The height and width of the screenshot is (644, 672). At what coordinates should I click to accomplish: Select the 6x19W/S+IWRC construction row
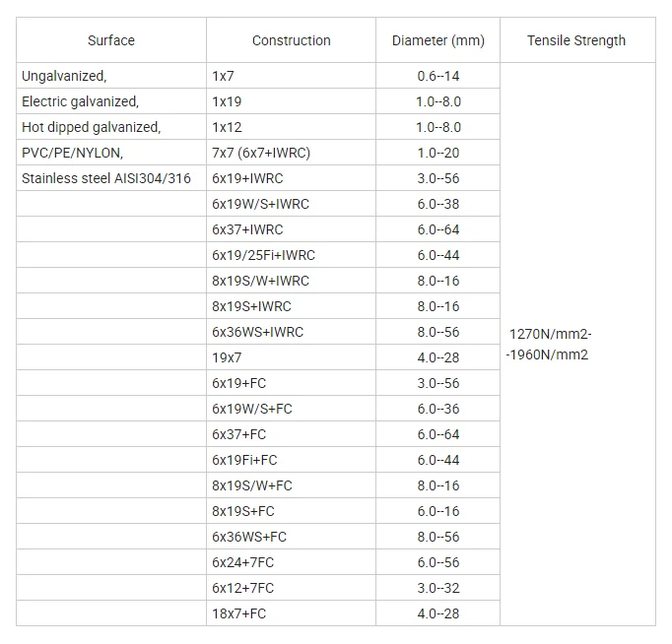point(260,204)
